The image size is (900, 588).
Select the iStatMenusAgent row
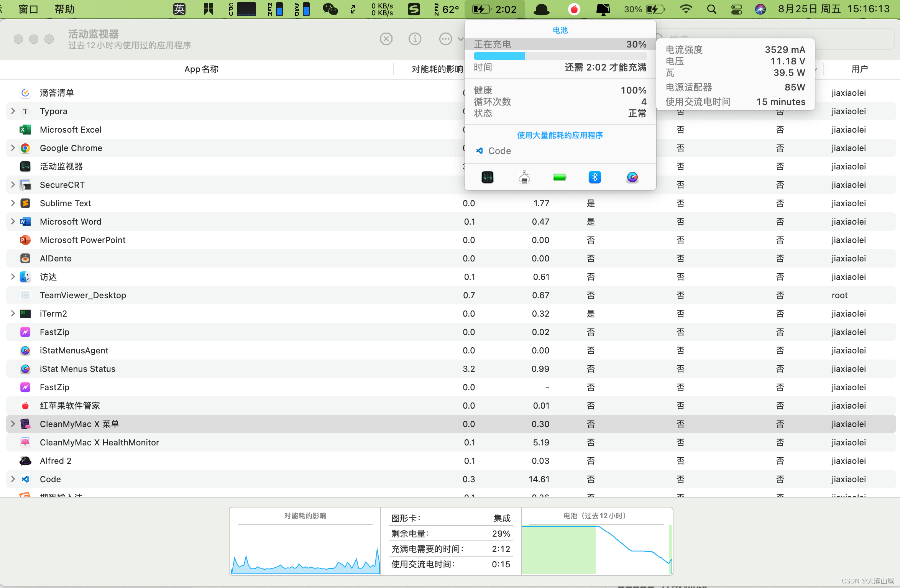[x=451, y=350]
